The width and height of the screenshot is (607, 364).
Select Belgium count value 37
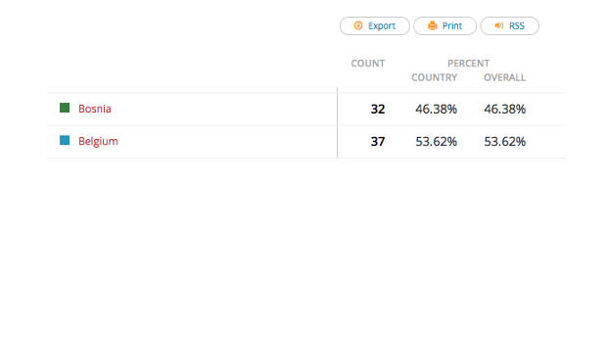pyautogui.click(x=378, y=142)
